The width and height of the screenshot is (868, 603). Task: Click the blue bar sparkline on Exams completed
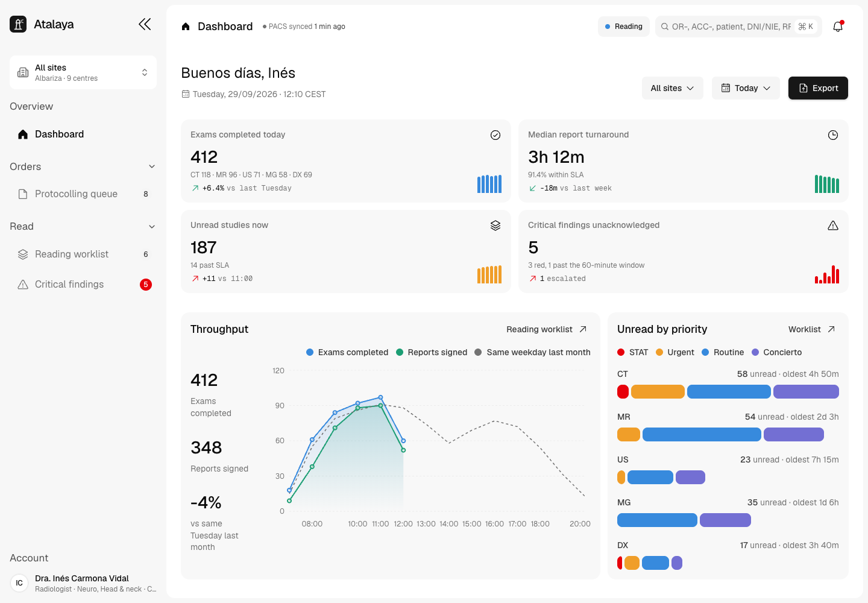(x=489, y=184)
